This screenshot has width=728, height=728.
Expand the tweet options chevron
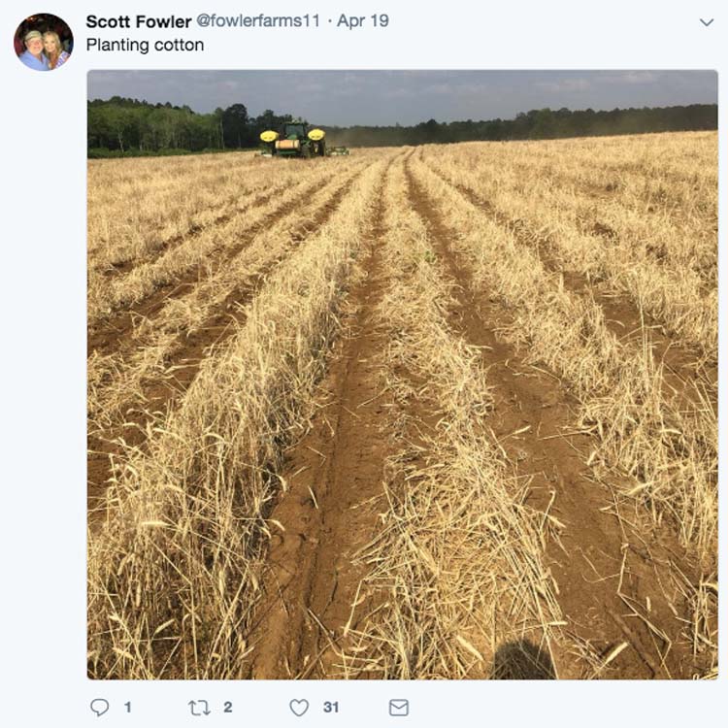(707, 22)
